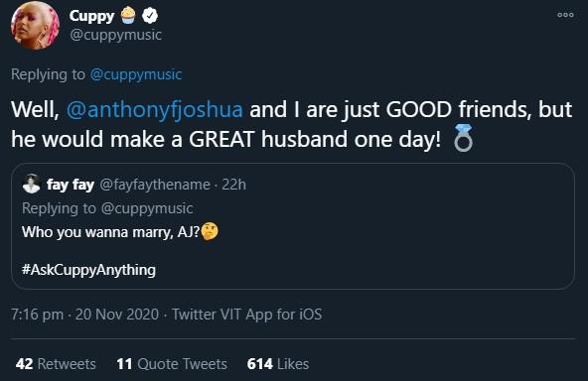This screenshot has height=381, width=588.
Task: Open the #AskCuppyAnything hashtag
Action: pos(88,270)
